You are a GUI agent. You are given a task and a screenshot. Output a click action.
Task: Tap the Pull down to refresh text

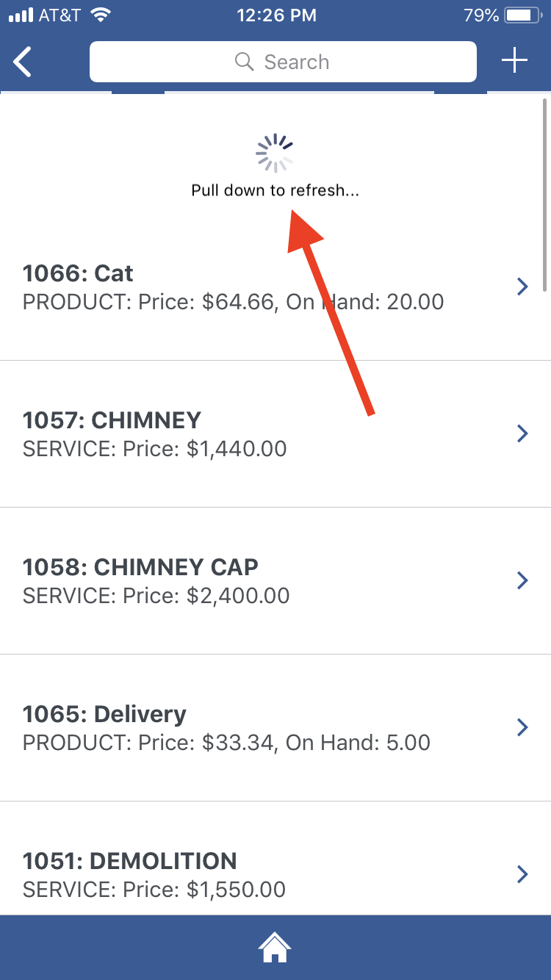pos(275,191)
